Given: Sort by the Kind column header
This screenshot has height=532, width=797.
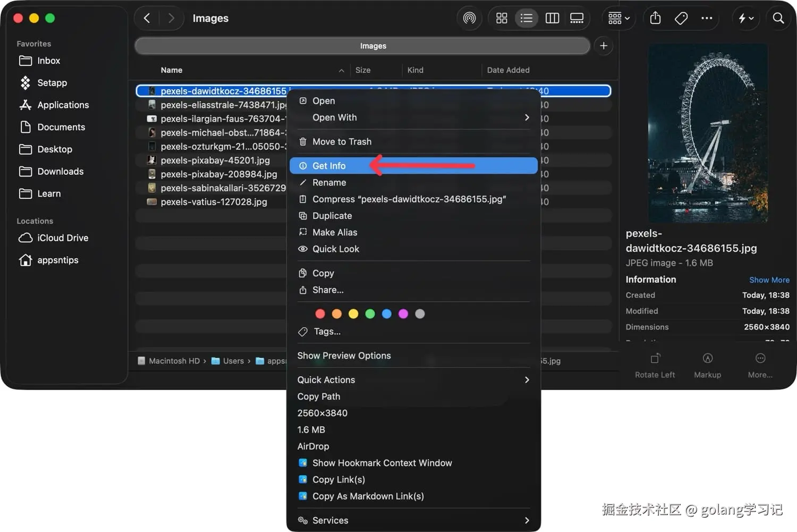Looking at the screenshot, I should [415, 70].
